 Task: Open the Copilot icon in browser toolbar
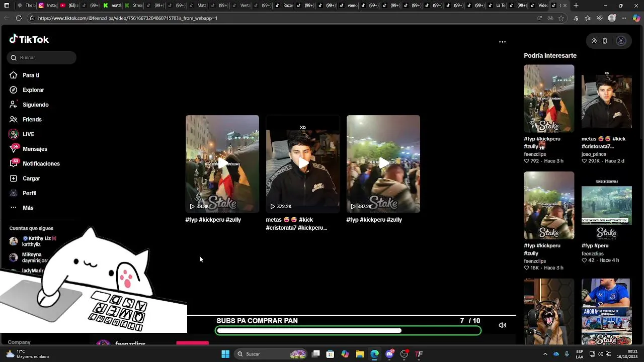(636, 18)
